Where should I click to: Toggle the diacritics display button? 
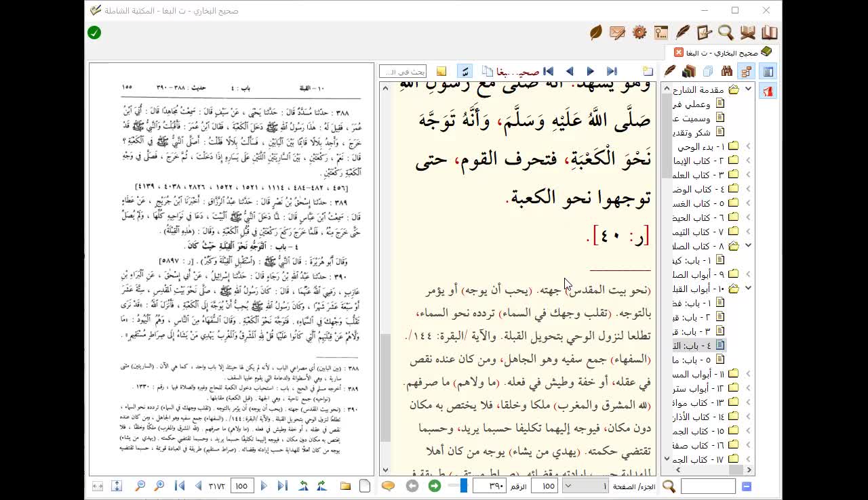coord(465,71)
